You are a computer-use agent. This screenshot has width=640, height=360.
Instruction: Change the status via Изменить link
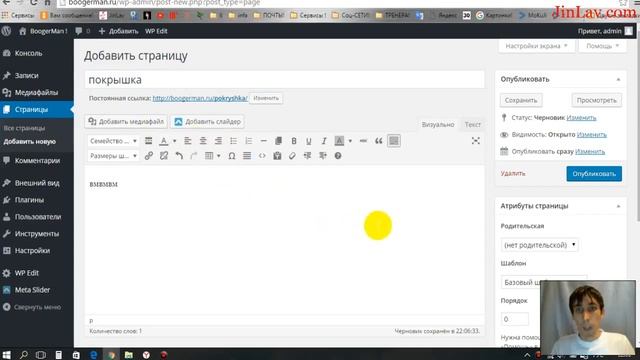point(581,118)
